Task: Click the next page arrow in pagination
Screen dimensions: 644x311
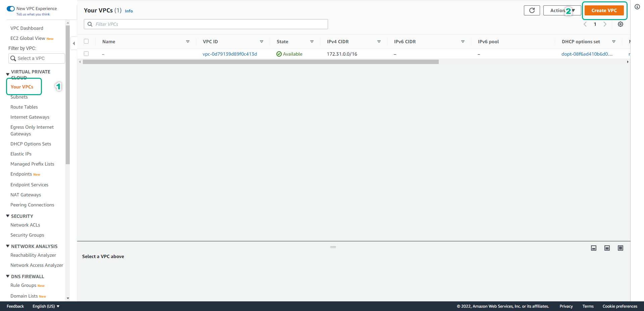Action: 605,24
